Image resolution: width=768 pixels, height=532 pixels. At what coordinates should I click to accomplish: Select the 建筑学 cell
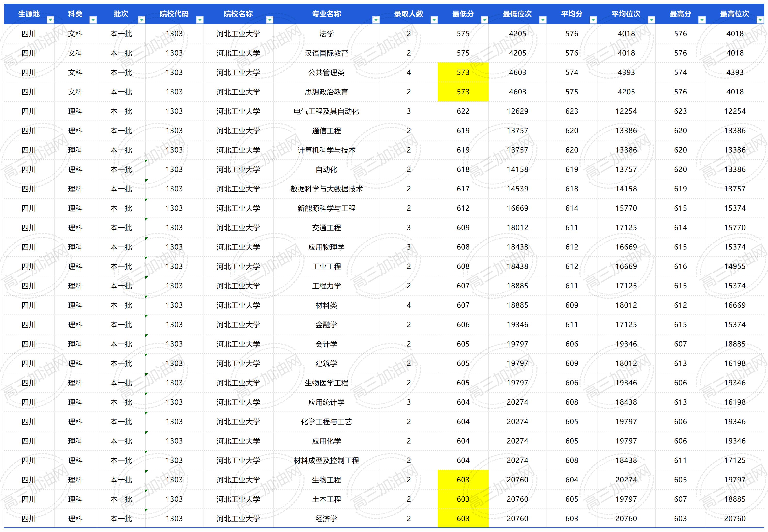327,363
